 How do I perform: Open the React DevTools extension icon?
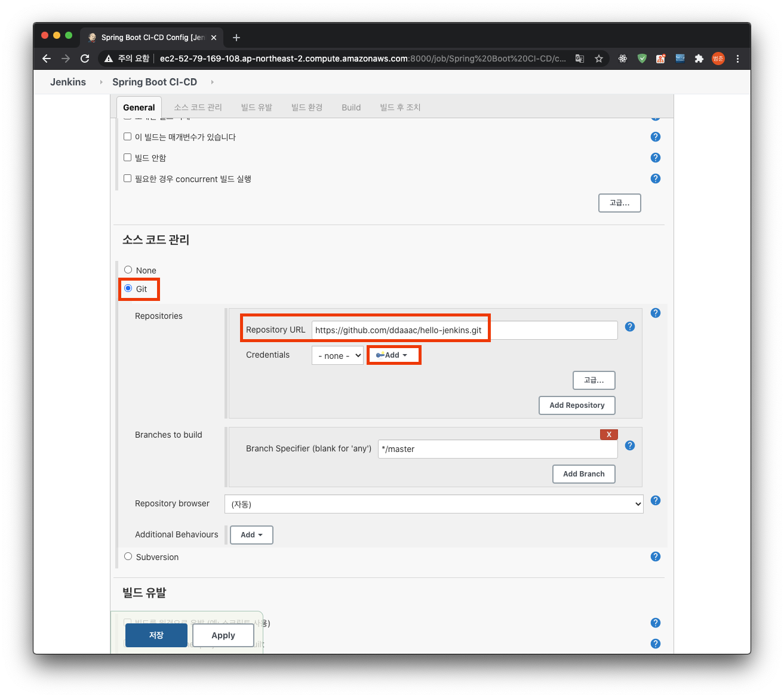click(x=623, y=59)
